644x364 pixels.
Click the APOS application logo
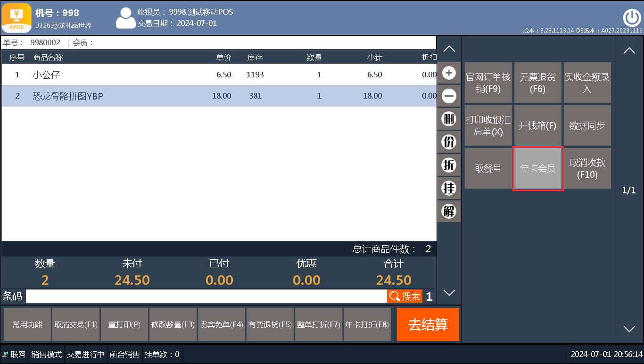(17, 17)
